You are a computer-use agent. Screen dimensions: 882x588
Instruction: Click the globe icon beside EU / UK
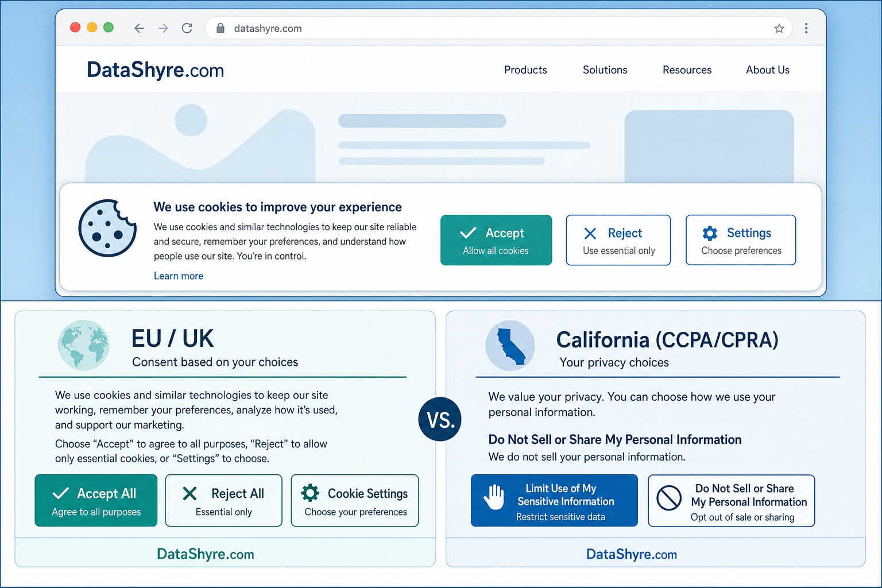[84, 345]
